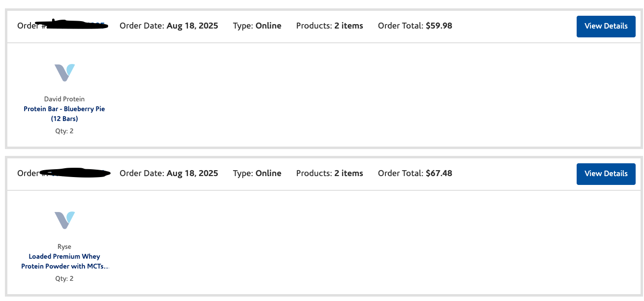Click Products: 2 items in the $59.98 order
Image resolution: width=644 pixels, height=301 pixels.
[x=330, y=26]
